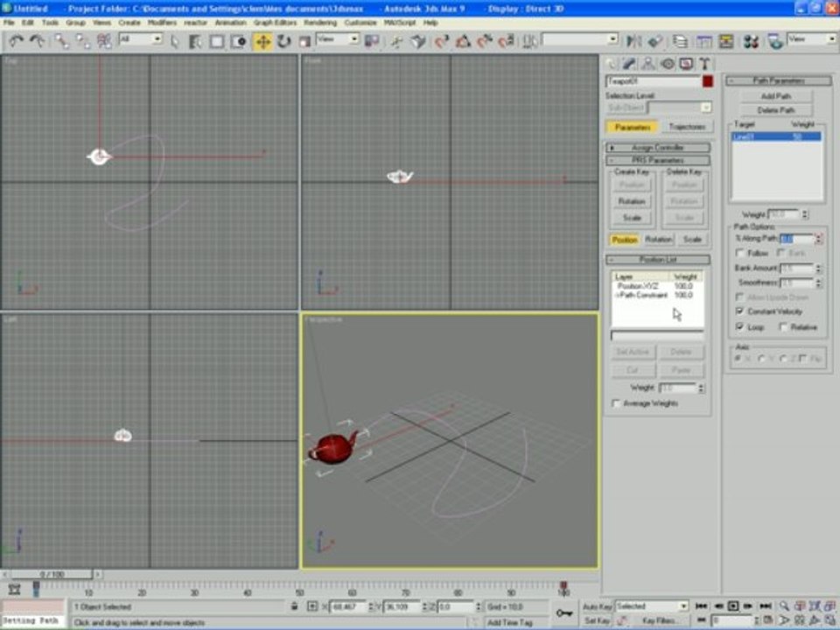
Task: Click the Redo arrow icon
Action: (37, 41)
